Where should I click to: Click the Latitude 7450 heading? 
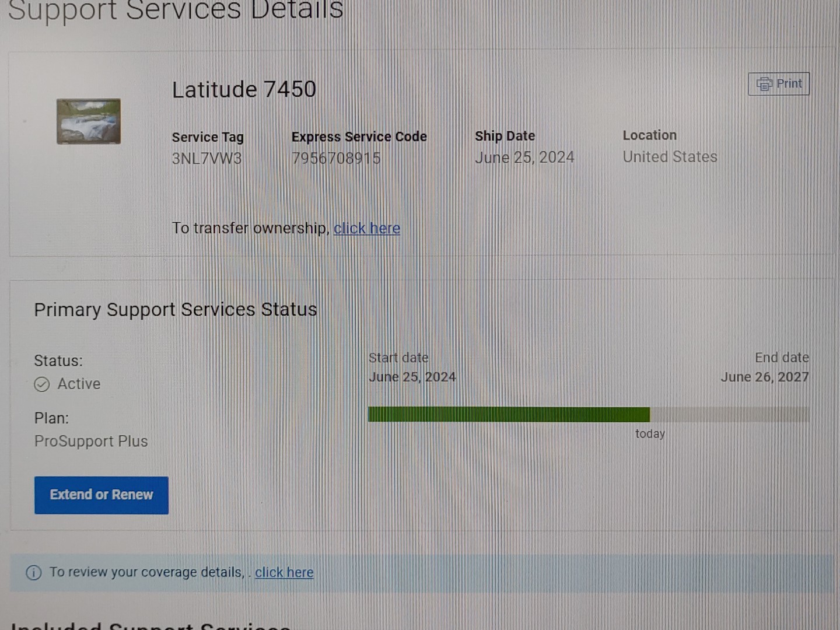tap(244, 89)
